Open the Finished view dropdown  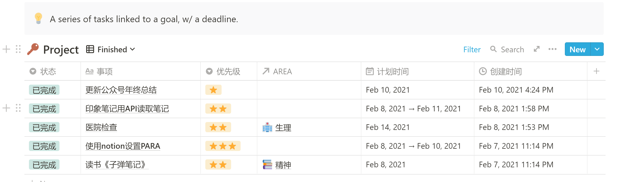pyautogui.click(x=111, y=49)
